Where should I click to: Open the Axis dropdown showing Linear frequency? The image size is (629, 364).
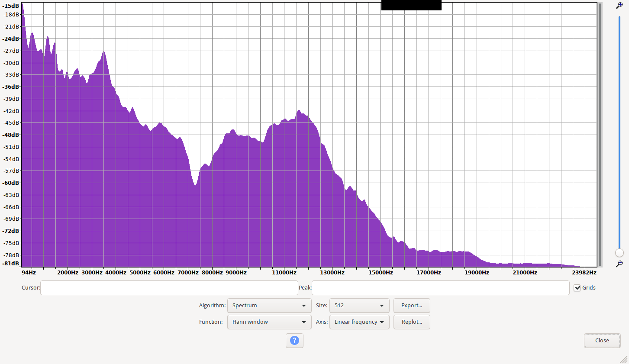[x=359, y=322]
